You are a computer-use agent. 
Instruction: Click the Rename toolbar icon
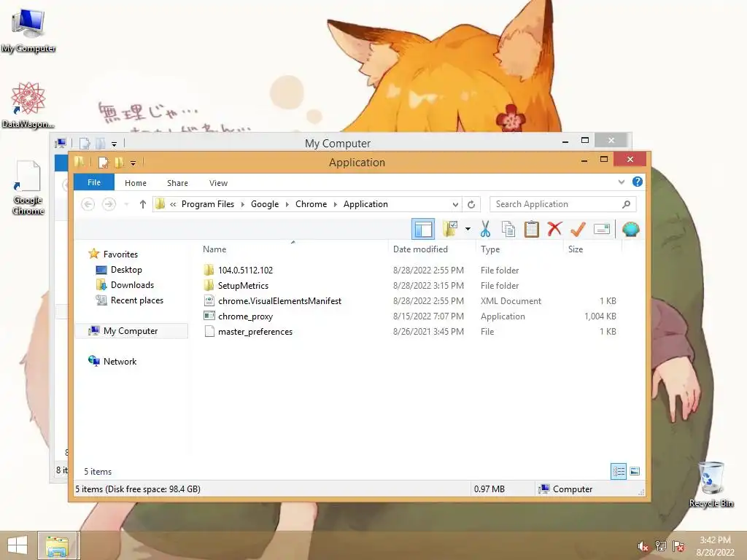click(x=602, y=230)
